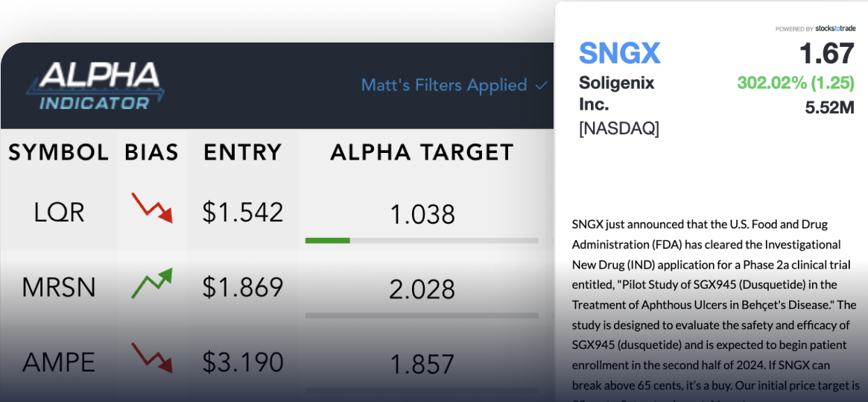Sort by the BIAS column header
This screenshot has width=868, height=402.
click(x=151, y=153)
